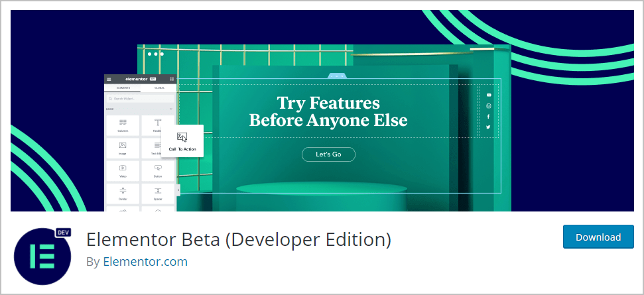
Task: Switch to the Global tab
Action: [x=159, y=88]
